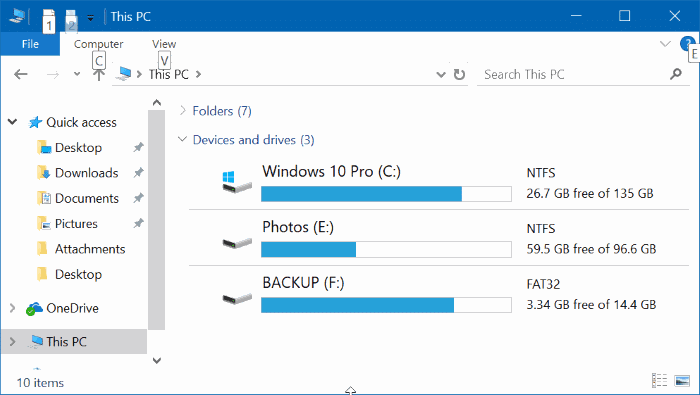The height and width of the screenshot is (395, 700).
Task: Switch to Large icons view layout icon
Action: tap(683, 381)
